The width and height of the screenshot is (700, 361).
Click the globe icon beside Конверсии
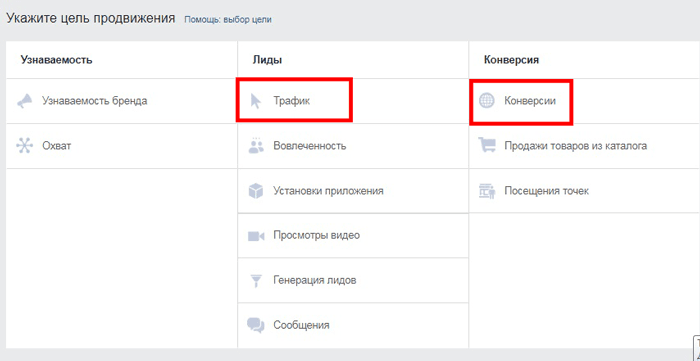(x=487, y=101)
